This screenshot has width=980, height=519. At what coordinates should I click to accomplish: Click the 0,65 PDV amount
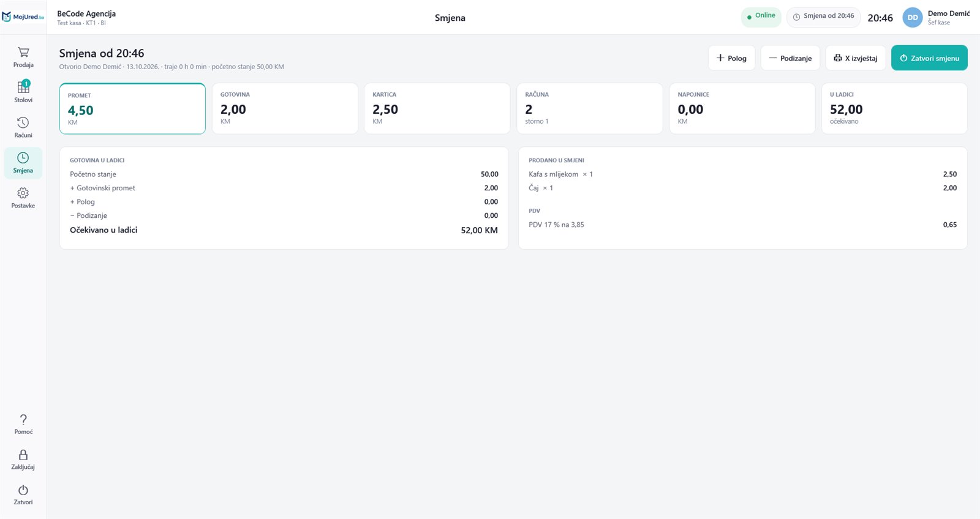(950, 225)
